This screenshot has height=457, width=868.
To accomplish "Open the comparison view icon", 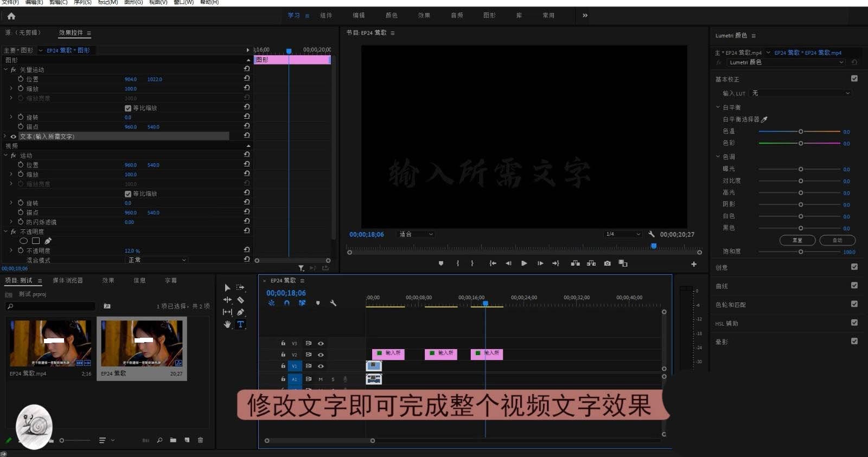I will pyautogui.click(x=623, y=263).
